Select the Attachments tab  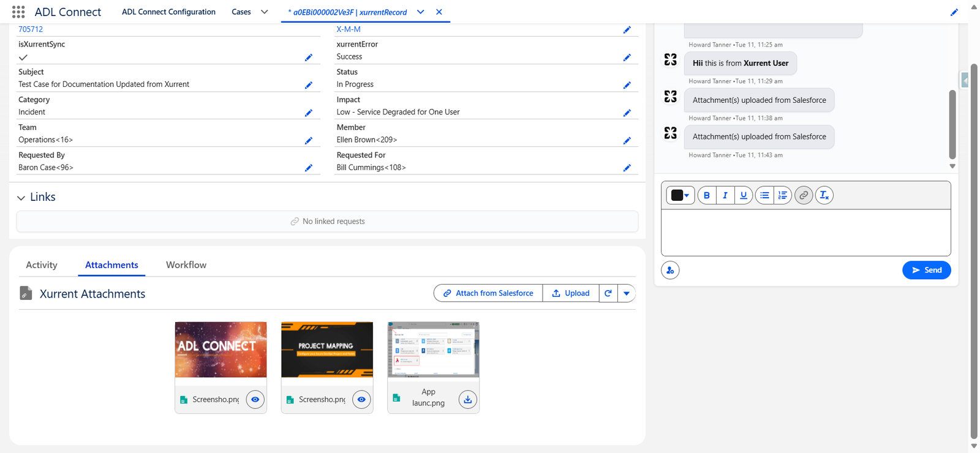111,265
